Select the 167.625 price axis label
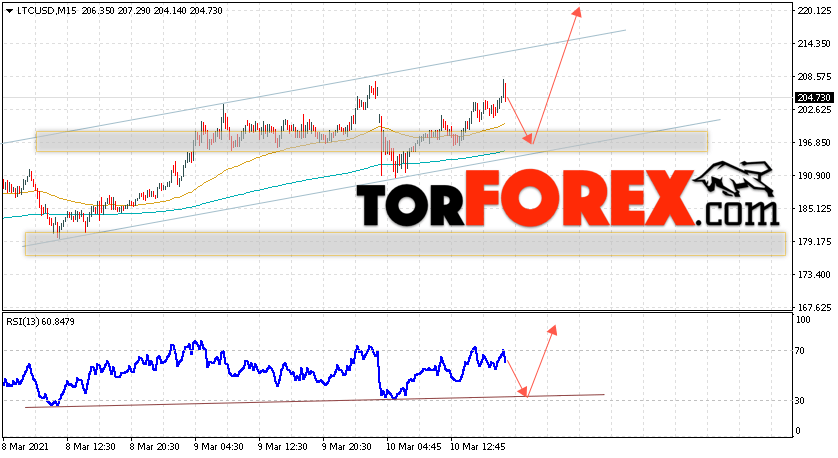Screen dimensions: 838x458 click(x=814, y=308)
